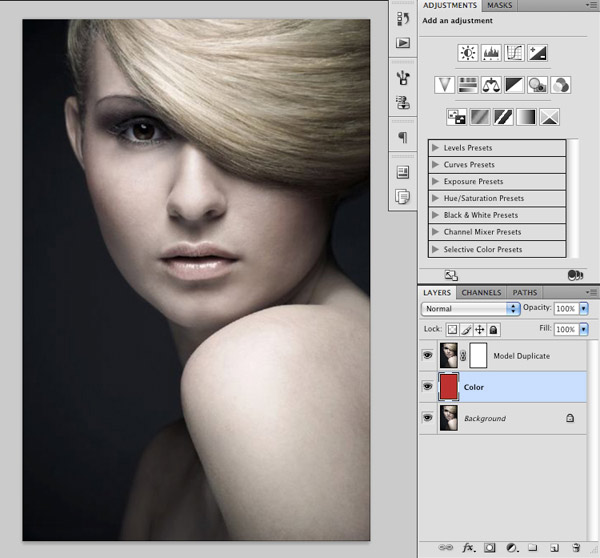Add a Brightness/Contrast adjustment
600x558 pixels.
coord(467,53)
